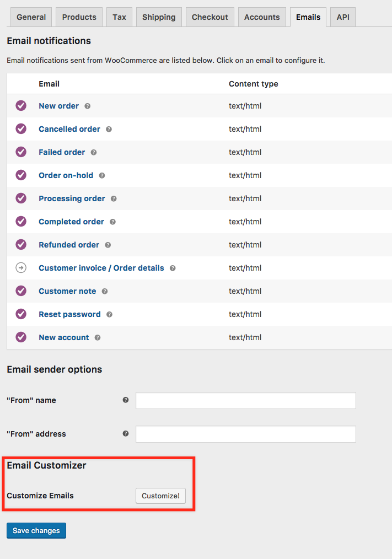Open the Reset password email settings

69,314
